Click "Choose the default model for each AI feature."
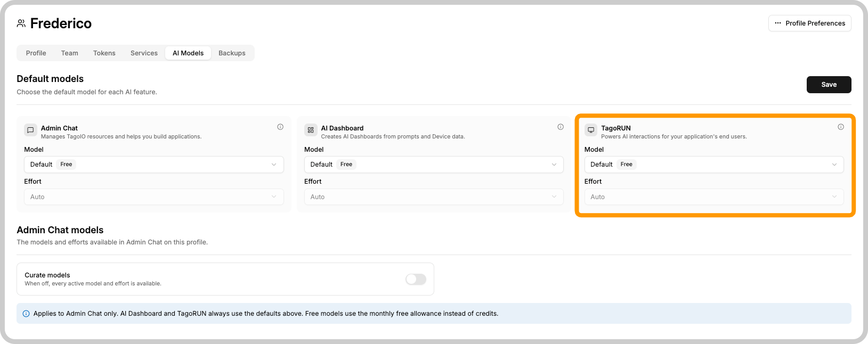Screen dimensions: 868x344 click(x=87, y=92)
